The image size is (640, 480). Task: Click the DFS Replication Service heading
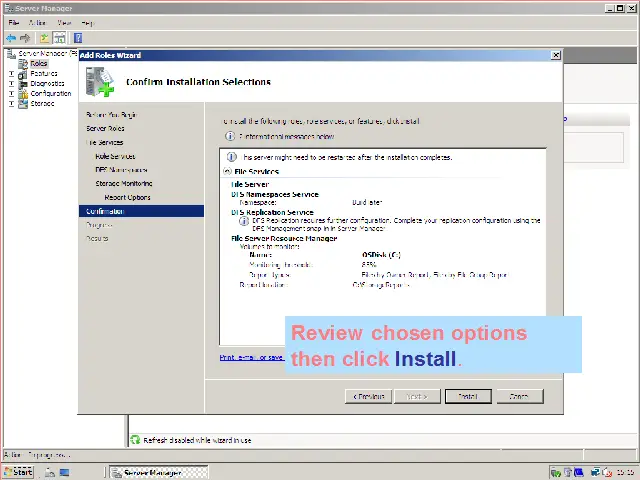272,212
